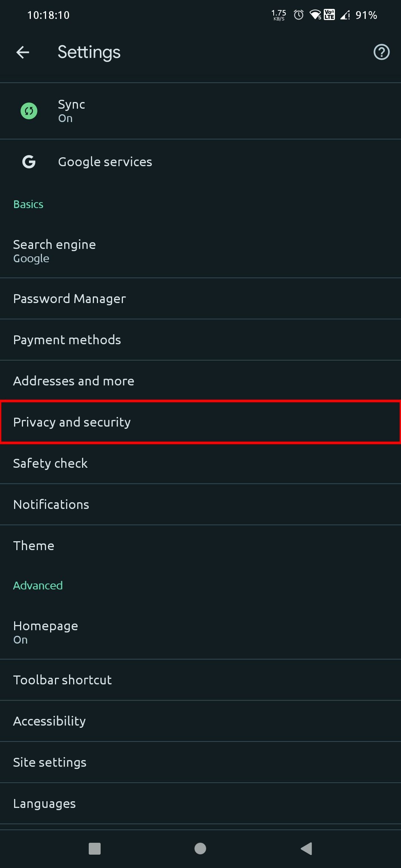The width and height of the screenshot is (401, 868).
Task: Open Notifications settings
Action: click(200, 504)
